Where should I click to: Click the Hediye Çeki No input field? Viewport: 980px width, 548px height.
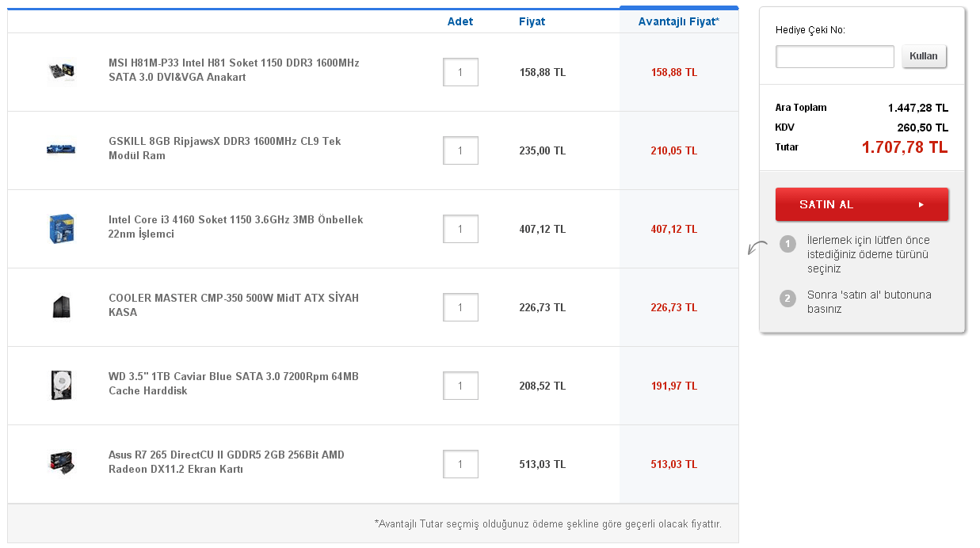834,56
